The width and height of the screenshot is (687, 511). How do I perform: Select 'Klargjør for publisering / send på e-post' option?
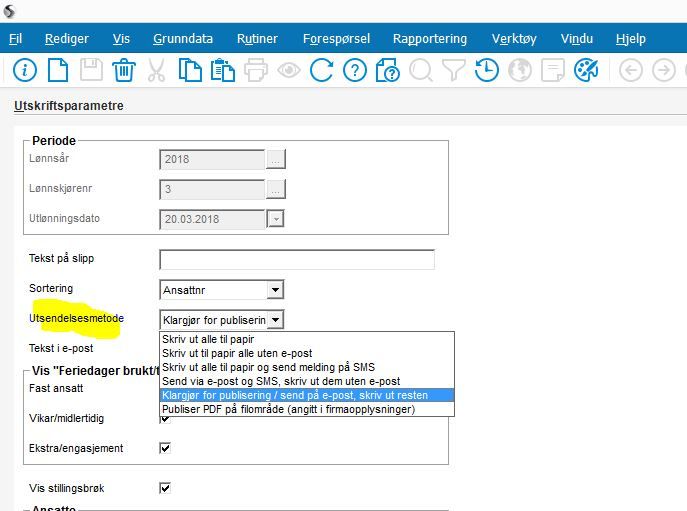307,395
